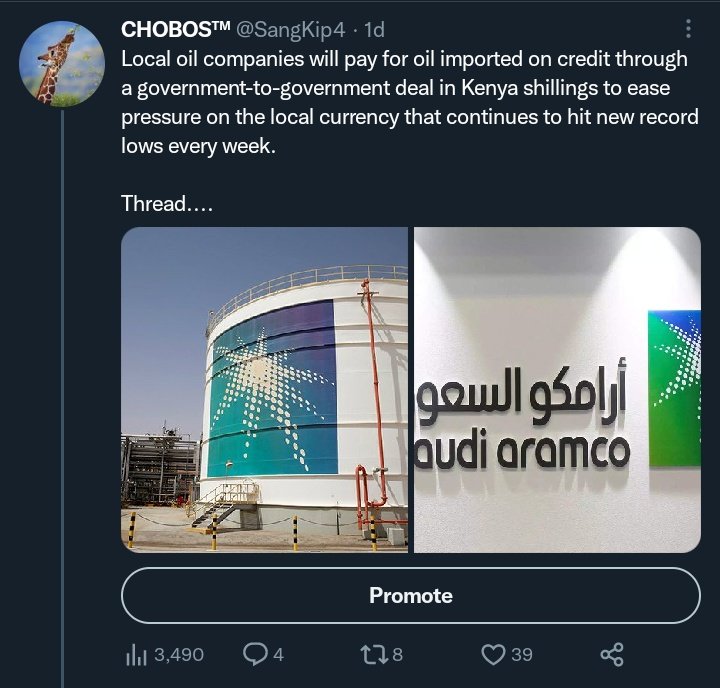Open CHOBOS display name profile
Viewport: 720px width, 688px height.
[x=175, y=29]
